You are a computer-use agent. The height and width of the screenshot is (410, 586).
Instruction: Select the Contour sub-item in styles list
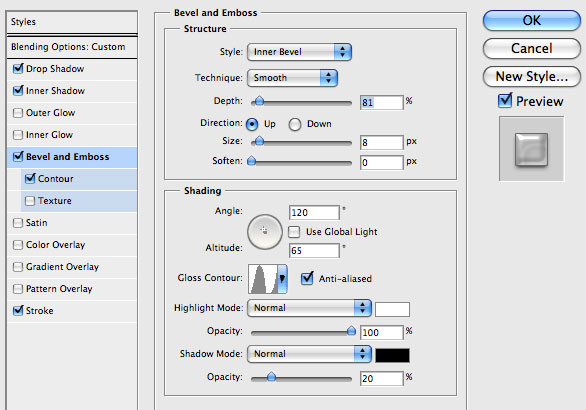coord(79,179)
